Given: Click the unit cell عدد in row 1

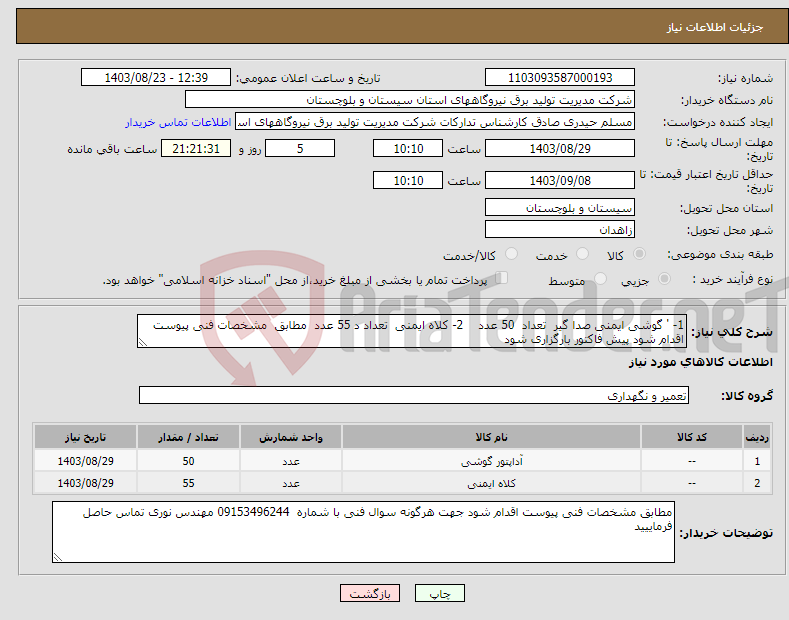Looking at the screenshot, I should [x=291, y=461].
